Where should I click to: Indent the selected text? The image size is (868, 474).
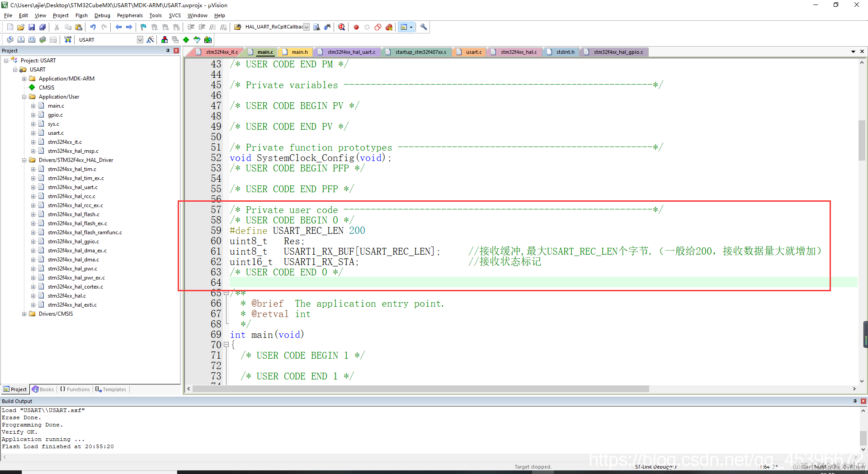click(191, 27)
